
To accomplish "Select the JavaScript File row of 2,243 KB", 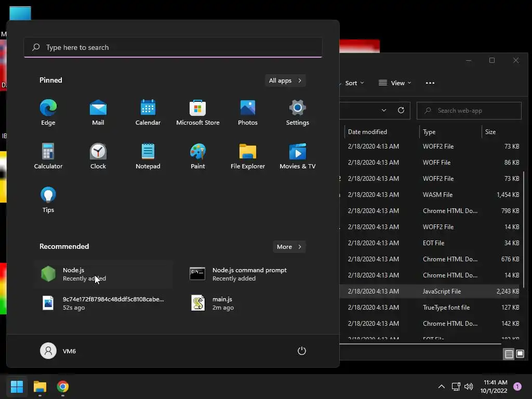I will pyautogui.click(x=430, y=291).
